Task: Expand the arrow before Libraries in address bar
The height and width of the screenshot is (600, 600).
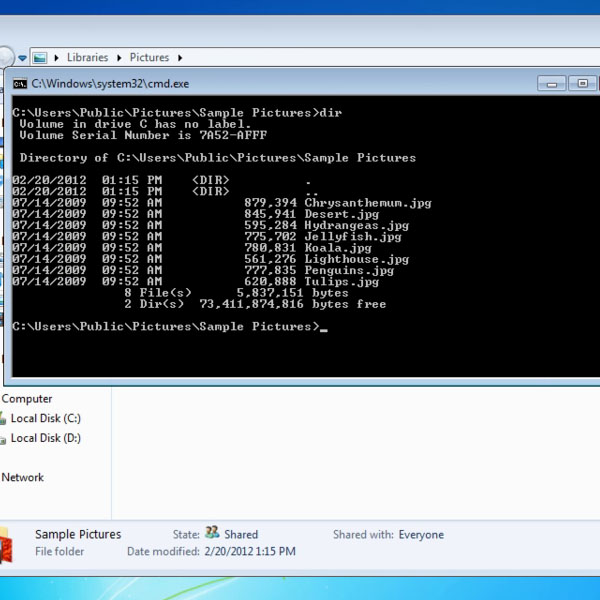Action: point(57,58)
